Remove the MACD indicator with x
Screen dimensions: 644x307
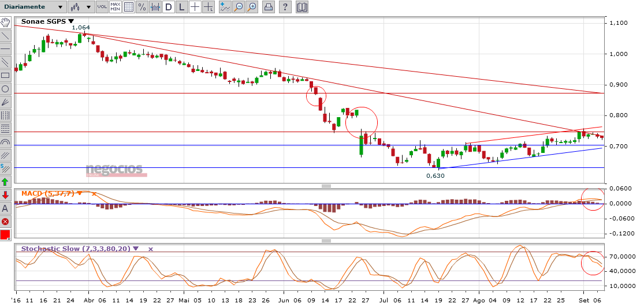click(95, 193)
